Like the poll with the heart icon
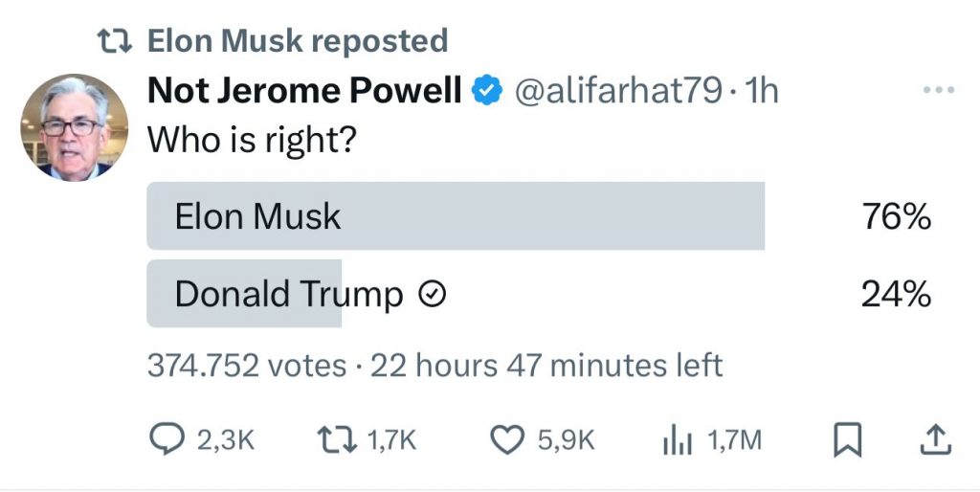 (x=506, y=439)
